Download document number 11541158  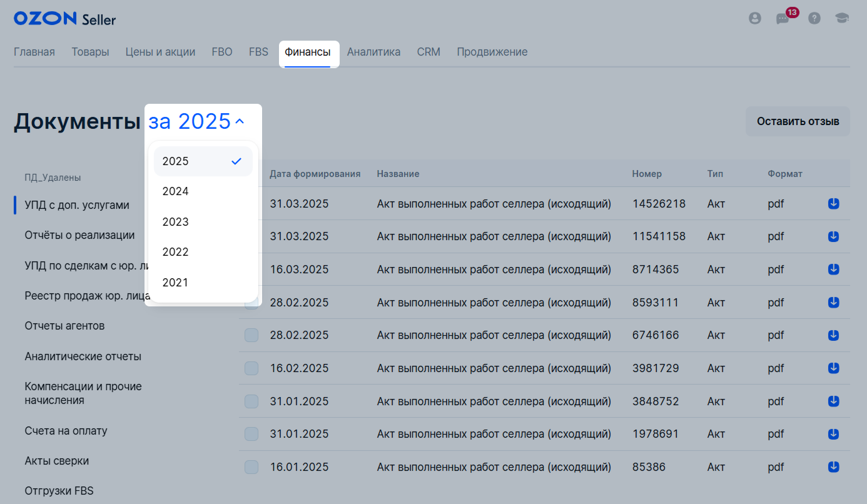[833, 236]
